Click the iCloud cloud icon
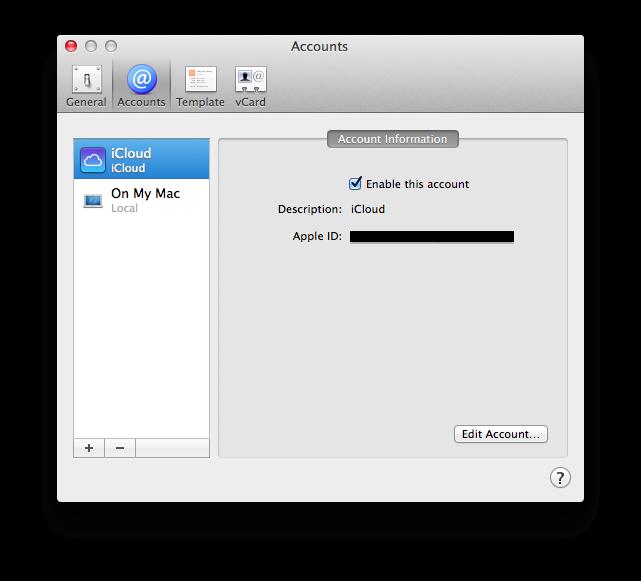 [93, 160]
